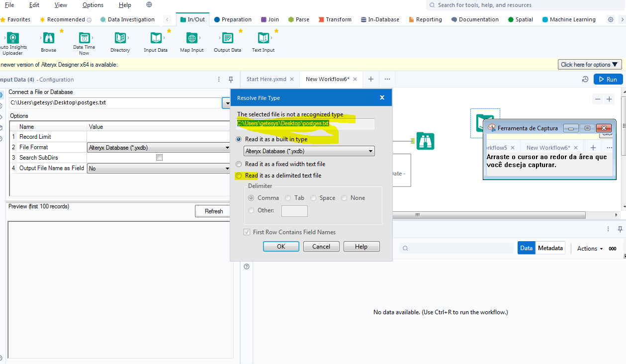Select the Text Input tool icon
Image resolution: width=626 pixels, height=364 pixels.
tap(263, 37)
